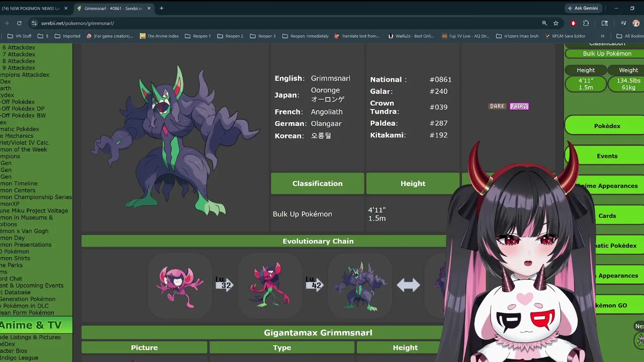Click the Gigantamax Grimmsnarl header

[x=318, y=333]
